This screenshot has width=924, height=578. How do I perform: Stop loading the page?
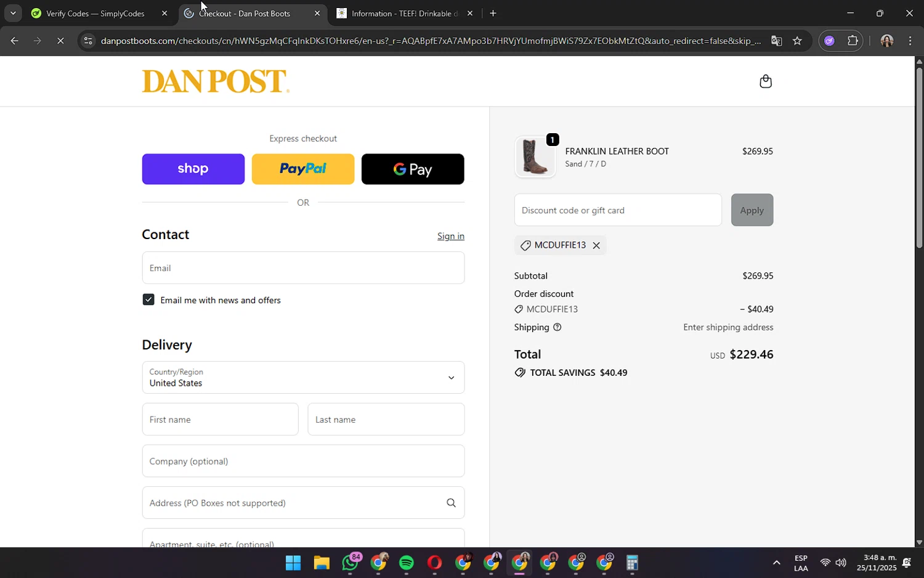click(x=60, y=41)
